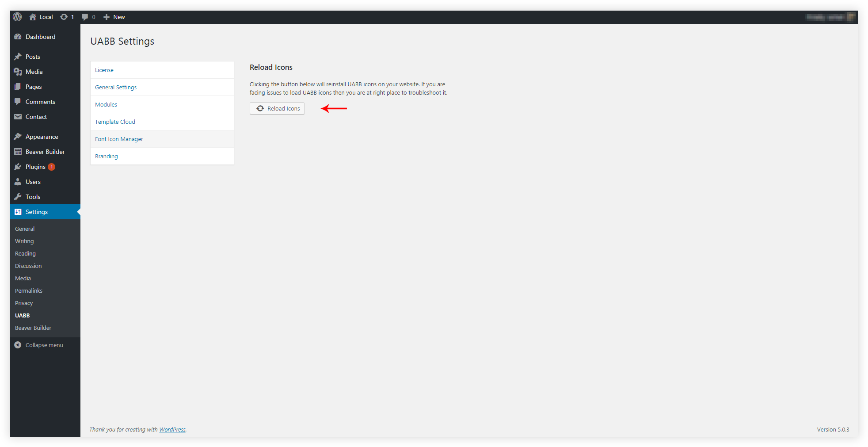Switch to the License settings tab
868x447 pixels.
point(104,70)
